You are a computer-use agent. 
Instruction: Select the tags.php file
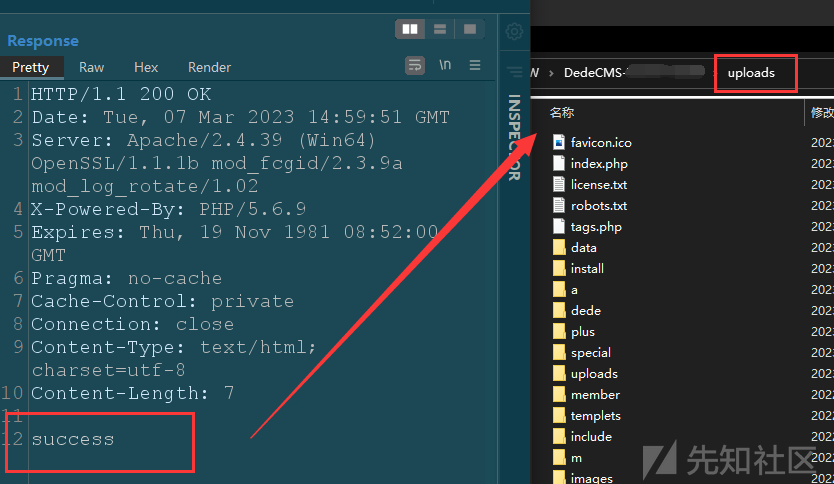click(596, 227)
